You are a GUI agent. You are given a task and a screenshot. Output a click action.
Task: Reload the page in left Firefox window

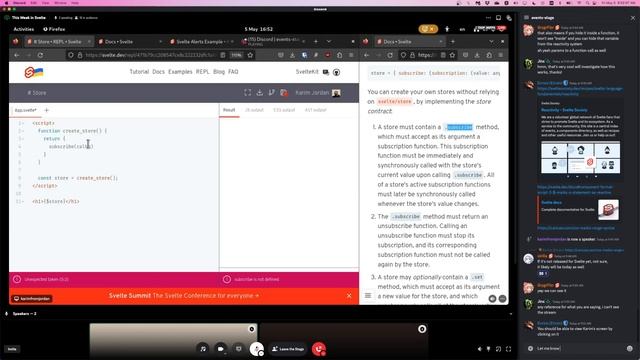pos(40,55)
